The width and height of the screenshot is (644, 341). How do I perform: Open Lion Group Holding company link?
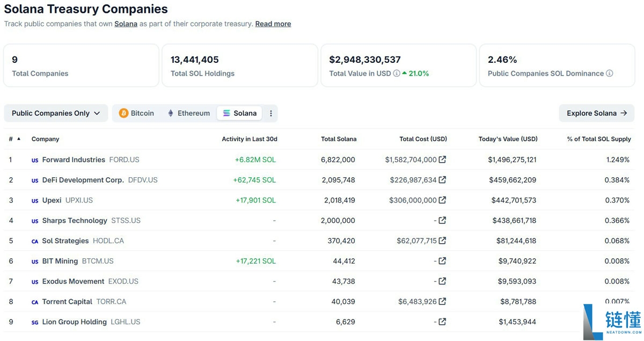coord(75,322)
